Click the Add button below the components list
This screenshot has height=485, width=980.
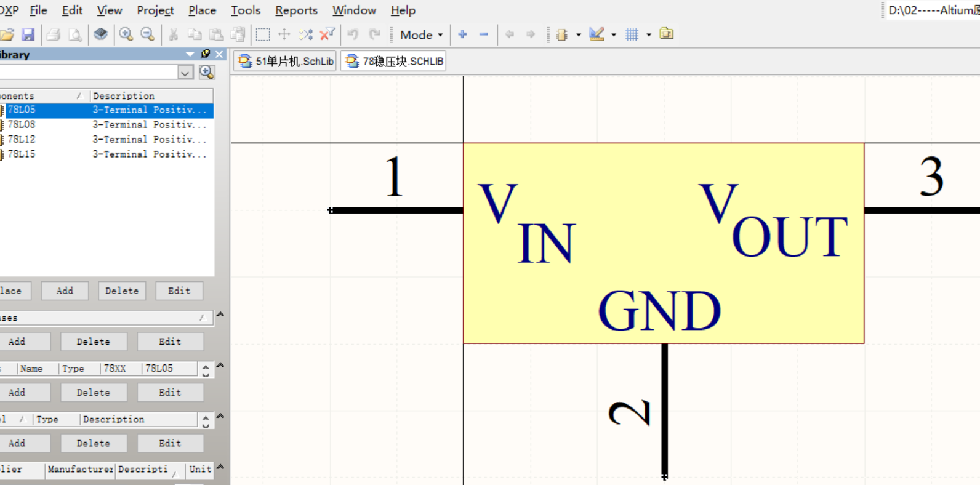pyautogui.click(x=65, y=291)
